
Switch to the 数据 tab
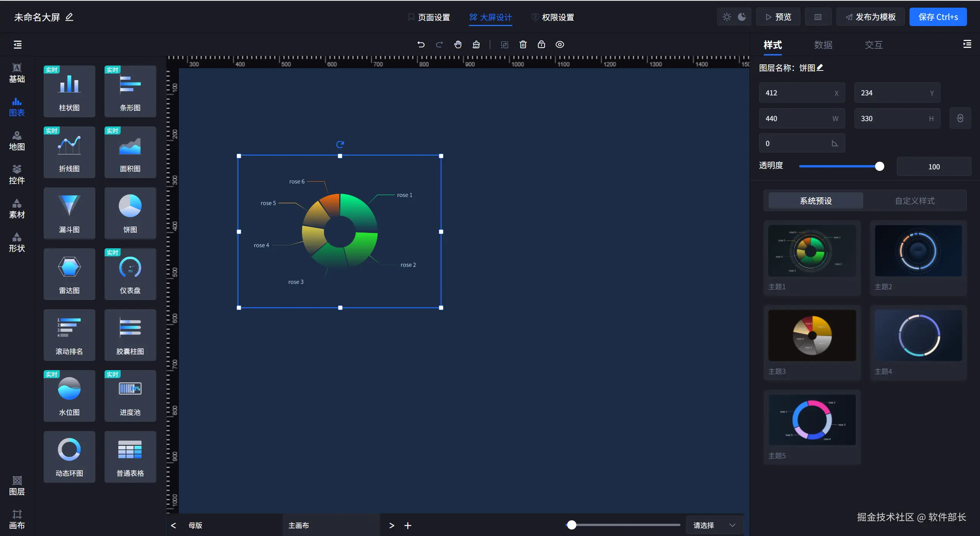(823, 45)
